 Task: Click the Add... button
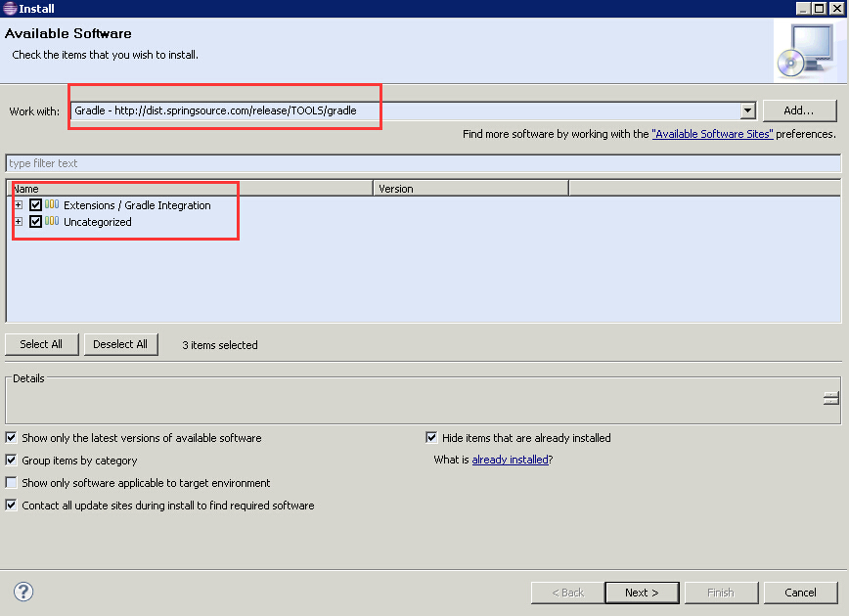[799, 110]
